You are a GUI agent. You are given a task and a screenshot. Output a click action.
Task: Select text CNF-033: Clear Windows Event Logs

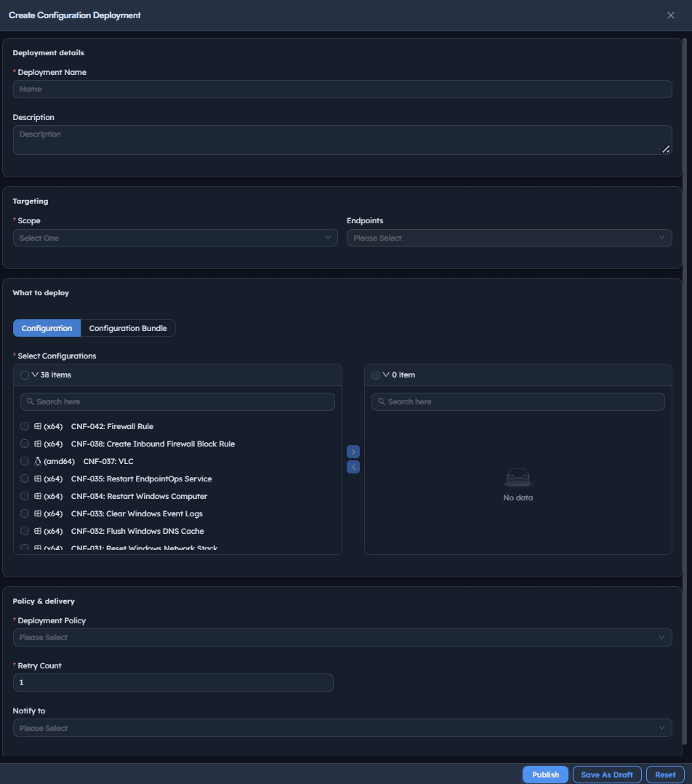(137, 514)
